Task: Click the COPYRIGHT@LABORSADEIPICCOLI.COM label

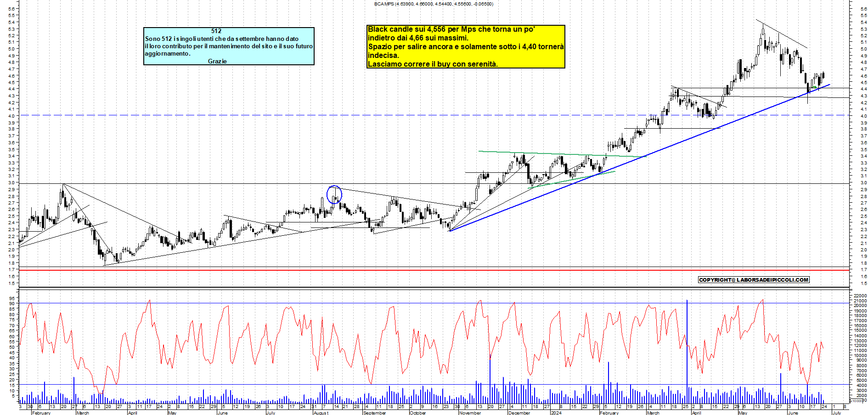Action: (x=754, y=280)
